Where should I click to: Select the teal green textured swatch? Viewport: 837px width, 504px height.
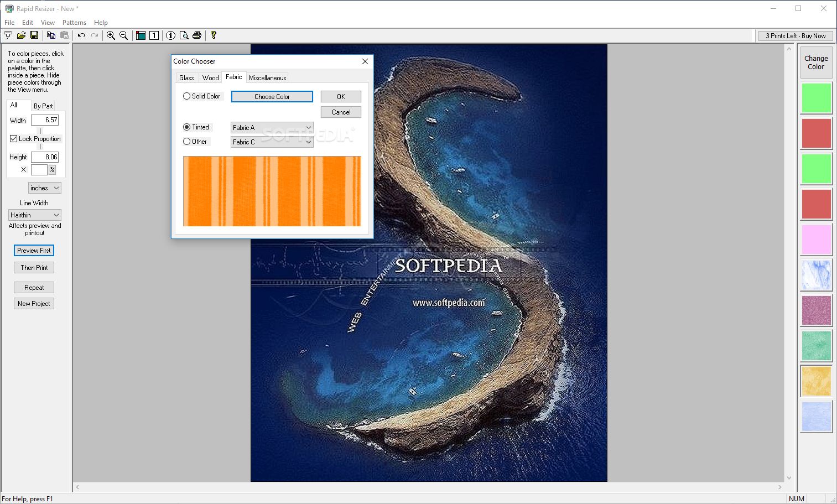[816, 346]
